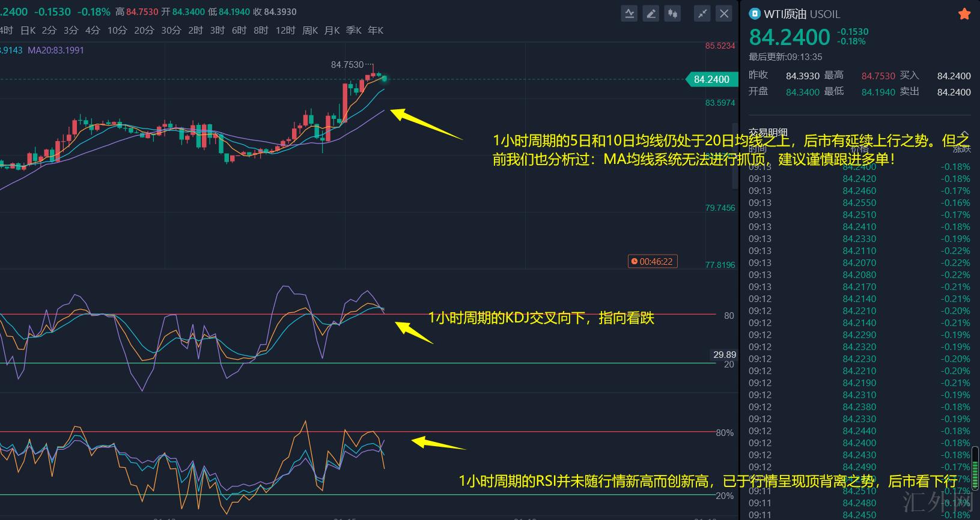The height and width of the screenshot is (520, 980).
Task: Select the 3分 chart period
Action: [71, 30]
